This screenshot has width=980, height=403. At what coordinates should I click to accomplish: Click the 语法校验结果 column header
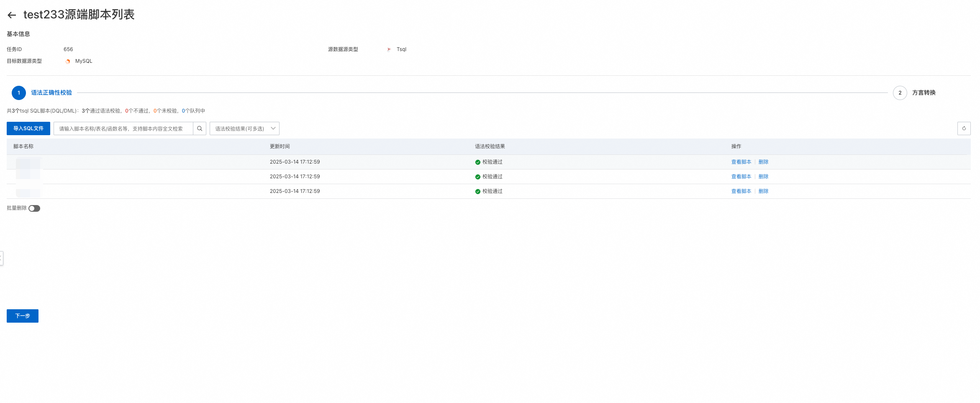click(490, 146)
